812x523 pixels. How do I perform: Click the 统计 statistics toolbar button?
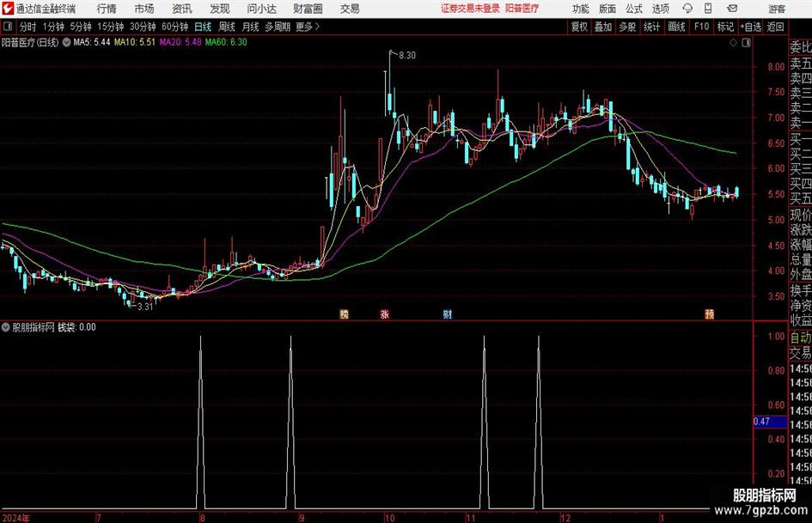(651, 27)
